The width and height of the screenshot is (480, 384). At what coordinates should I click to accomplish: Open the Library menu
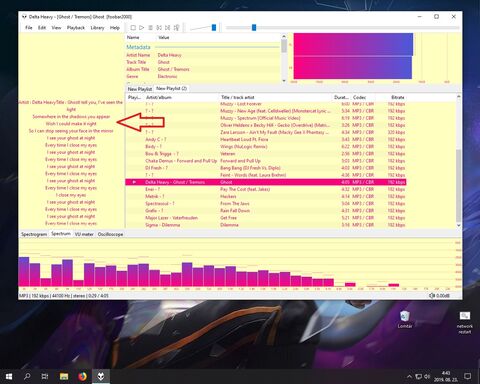97,28
